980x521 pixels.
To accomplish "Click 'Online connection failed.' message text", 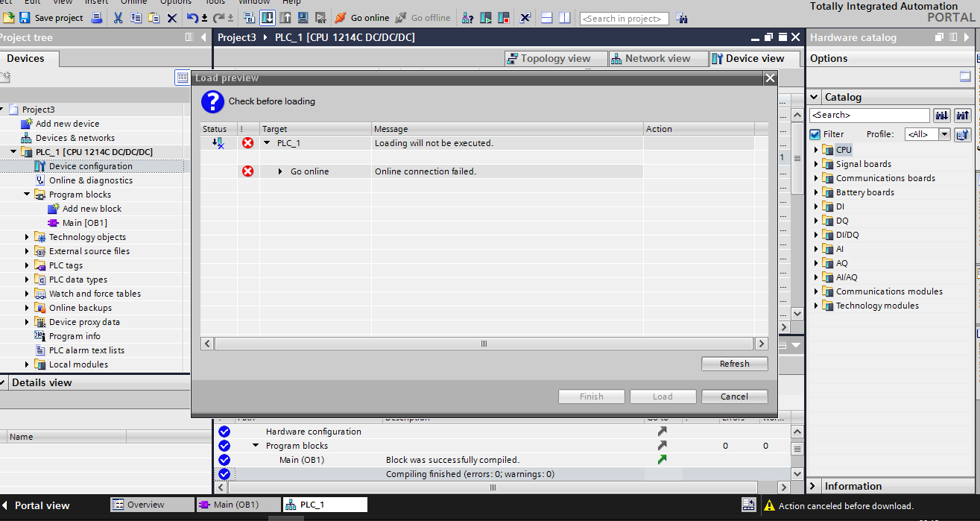I will 425,171.
